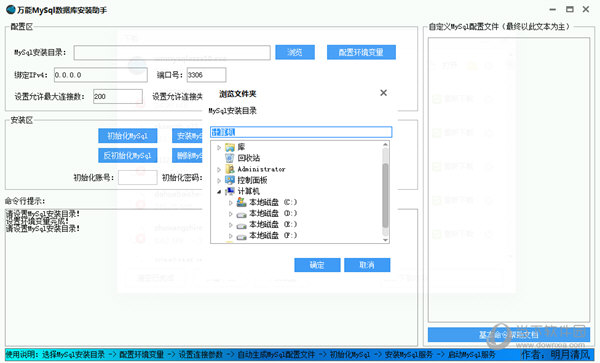Click the custom MySql config text area
Viewport: 600px width, 363px height.
(509, 180)
